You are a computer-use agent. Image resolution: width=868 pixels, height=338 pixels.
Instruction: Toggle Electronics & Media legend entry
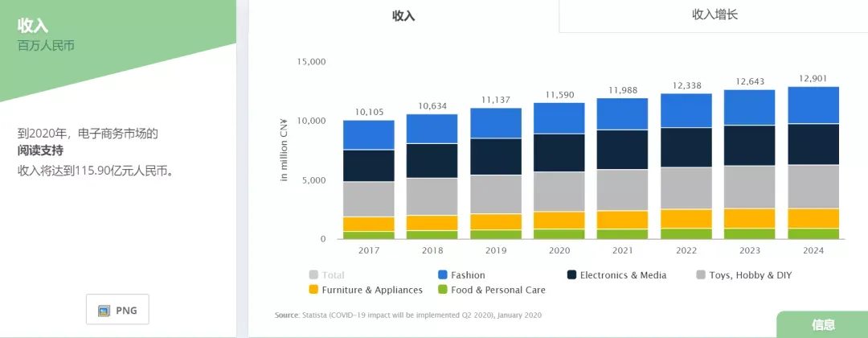[616, 275]
